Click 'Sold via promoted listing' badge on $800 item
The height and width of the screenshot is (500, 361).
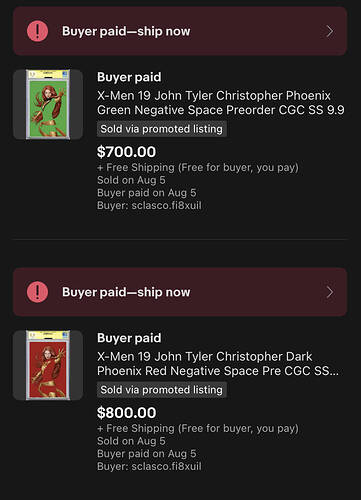162,390
